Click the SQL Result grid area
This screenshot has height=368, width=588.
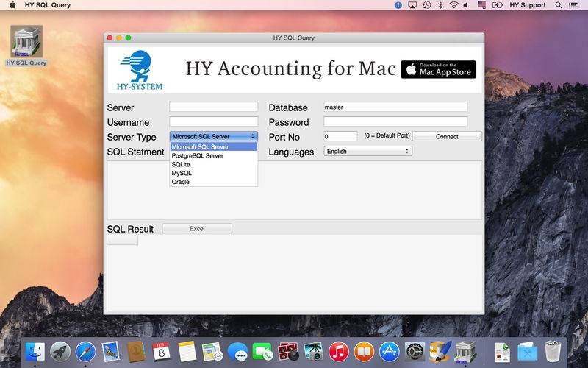295,273
